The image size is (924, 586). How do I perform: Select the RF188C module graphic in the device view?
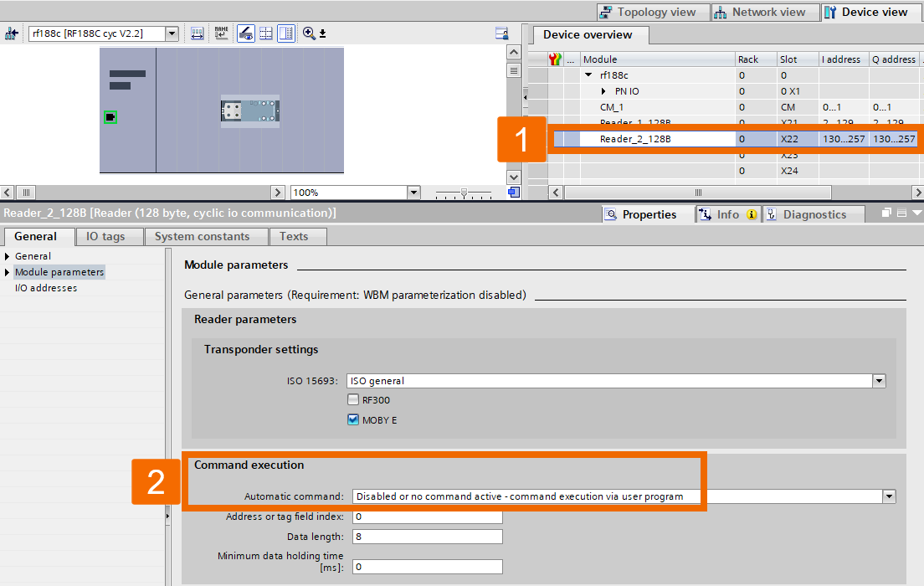250,111
